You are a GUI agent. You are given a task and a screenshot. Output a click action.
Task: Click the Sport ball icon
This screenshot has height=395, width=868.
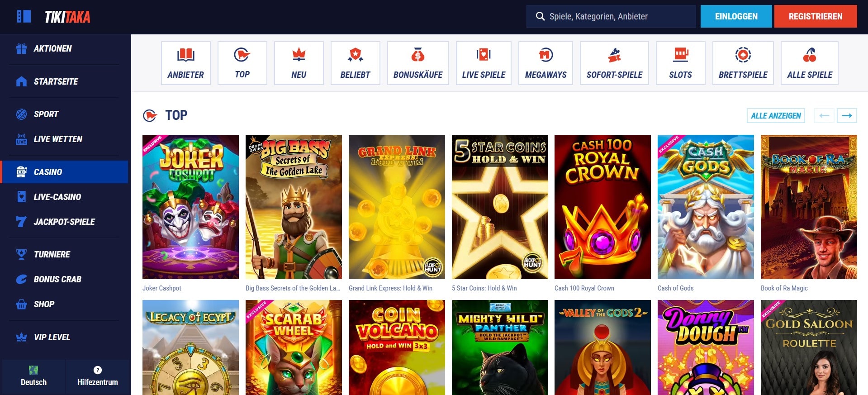point(21,114)
